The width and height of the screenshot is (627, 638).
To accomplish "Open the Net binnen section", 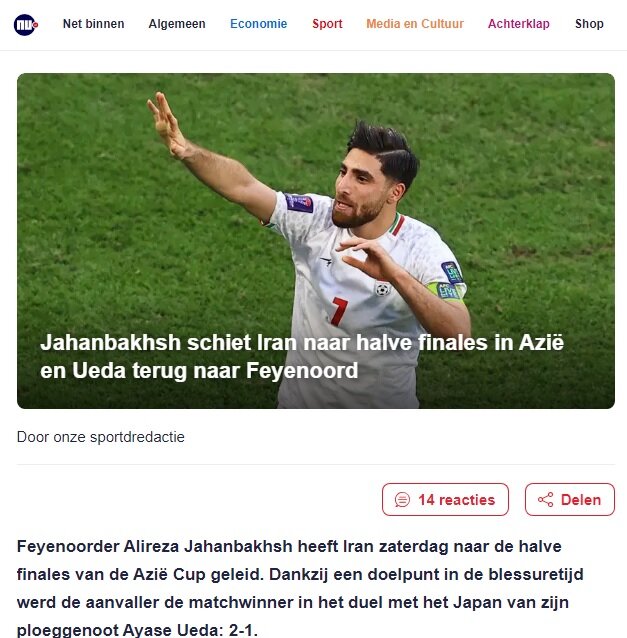I will click(x=94, y=24).
